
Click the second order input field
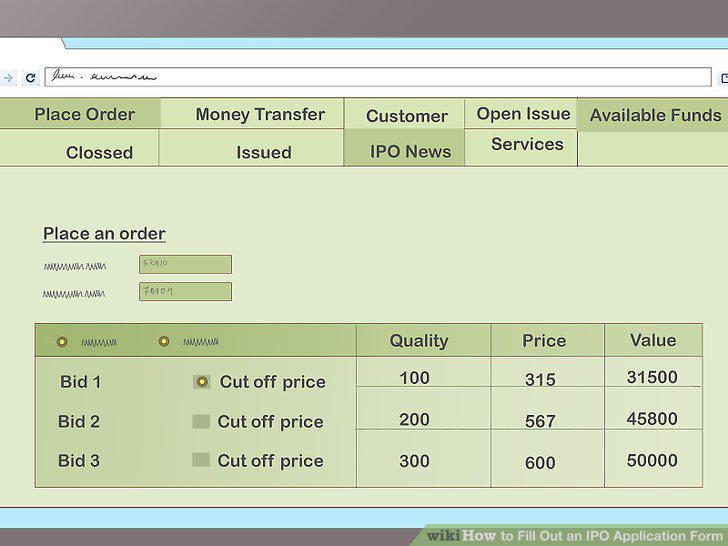(x=185, y=292)
